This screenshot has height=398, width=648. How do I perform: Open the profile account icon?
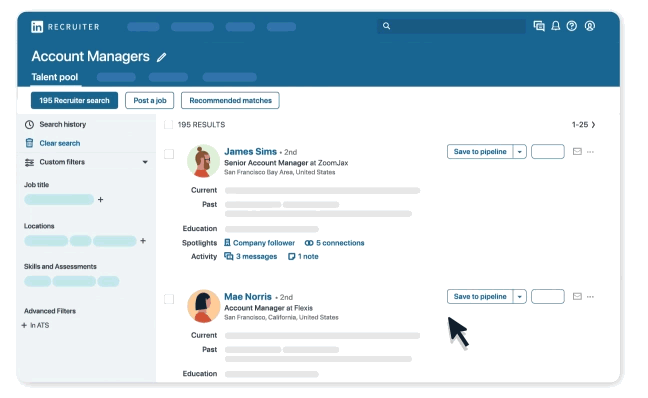(590, 26)
